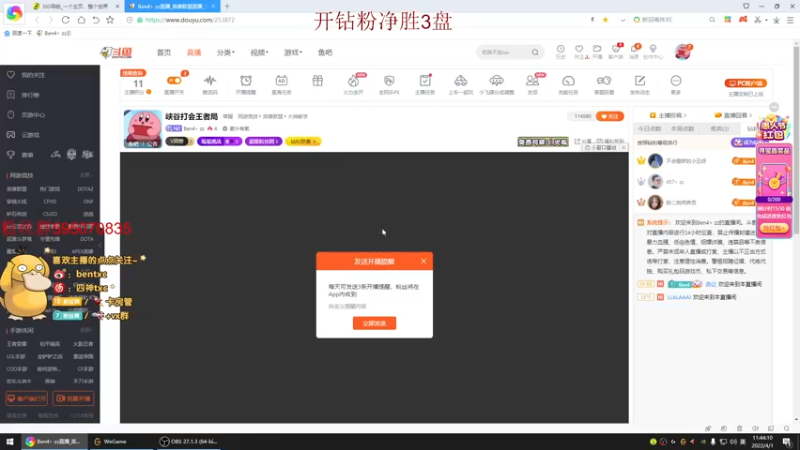Click the Douyu site search box
The height and width of the screenshot is (450, 800).
pyautogui.click(x=504, y=52)
